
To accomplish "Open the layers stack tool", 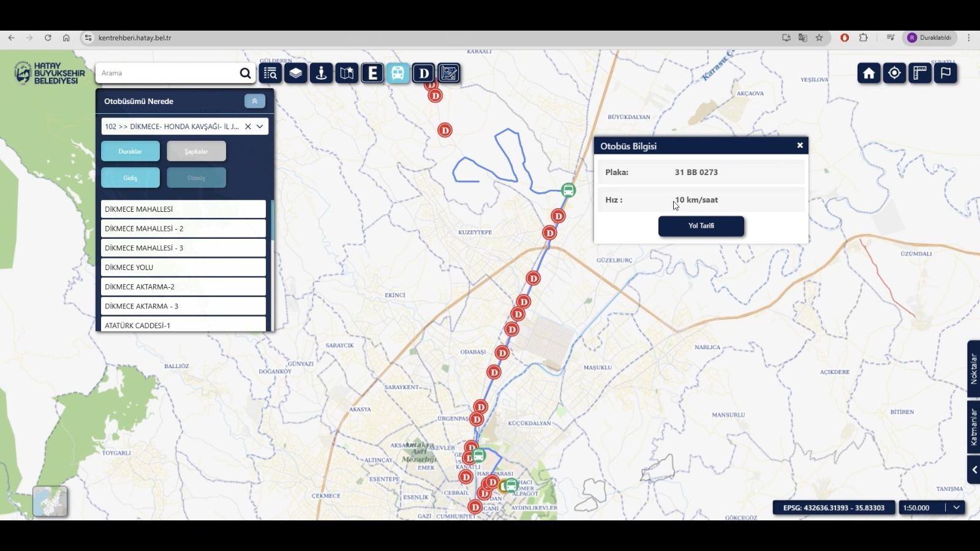I will (x=295, y=73).
